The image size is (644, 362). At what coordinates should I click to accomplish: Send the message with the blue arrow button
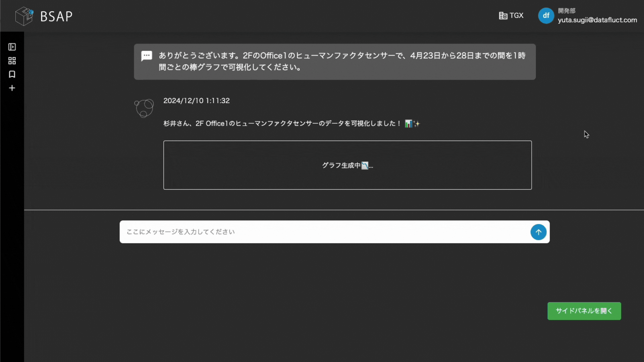click(538, 232)
